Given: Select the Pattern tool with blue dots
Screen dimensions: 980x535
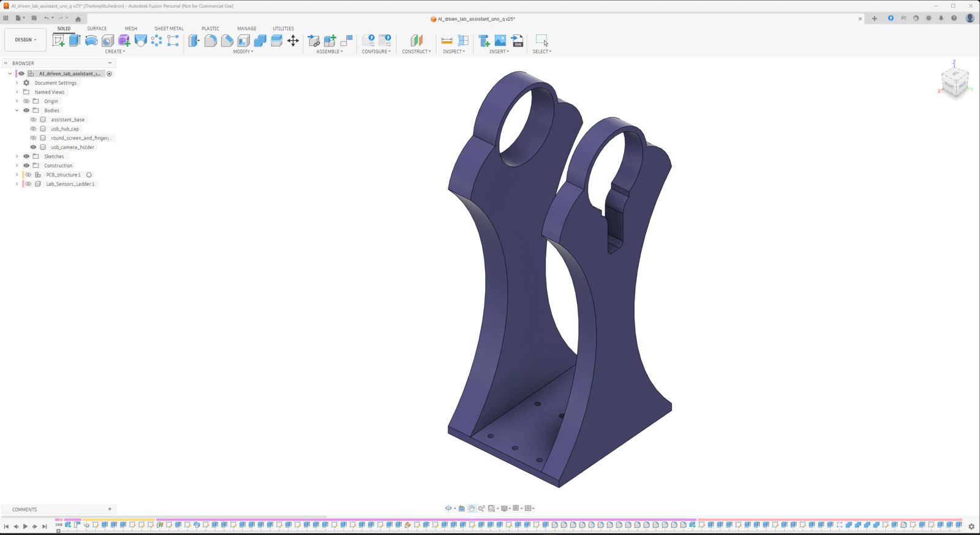Looking at the screenshot, I should click(157, 40).
